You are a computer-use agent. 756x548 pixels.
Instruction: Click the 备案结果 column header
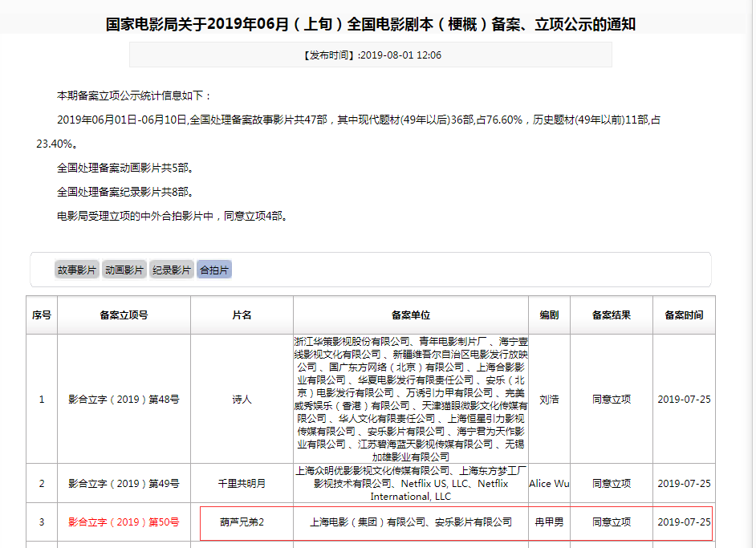pyautogui.click(x=612, y=315)
